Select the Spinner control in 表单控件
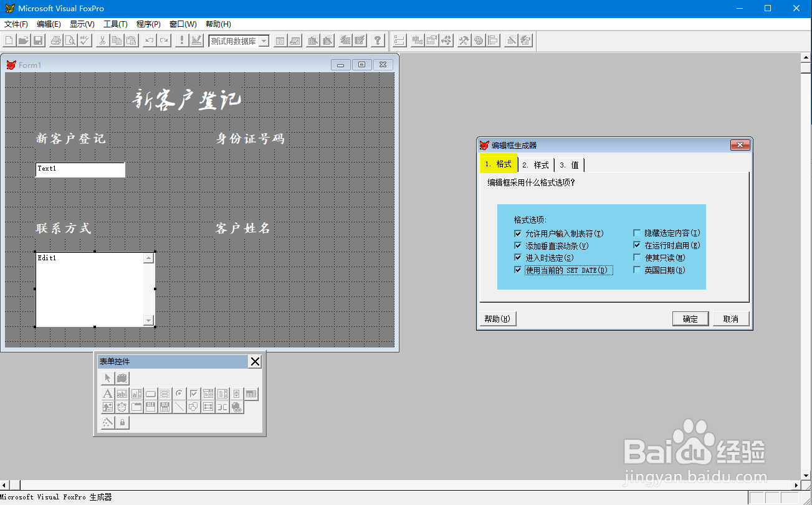The image size is (812, 505). (x=237, y=394)
